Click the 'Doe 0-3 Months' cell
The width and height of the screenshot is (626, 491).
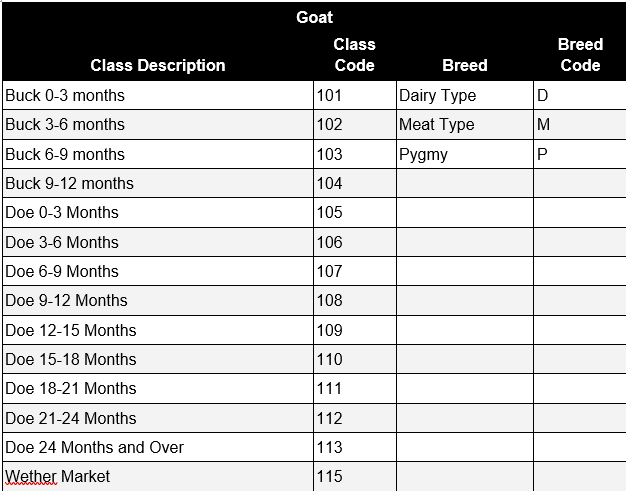(158, 212)
